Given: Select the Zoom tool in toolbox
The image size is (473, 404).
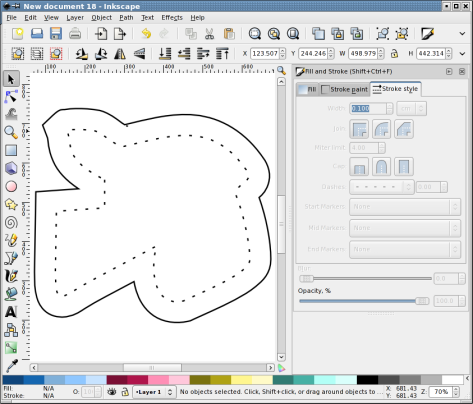Looking at the screenshot, I should coord(11,132).
